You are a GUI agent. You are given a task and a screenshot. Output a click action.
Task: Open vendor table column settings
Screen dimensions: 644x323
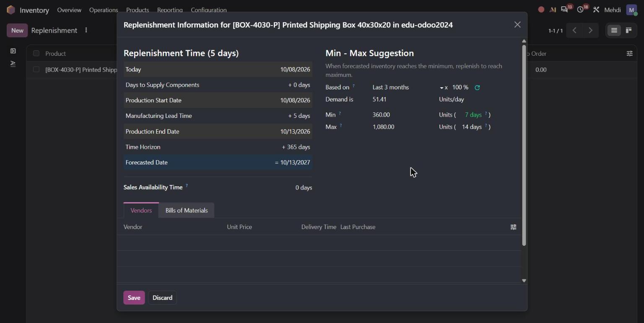[x=513, y=227]
